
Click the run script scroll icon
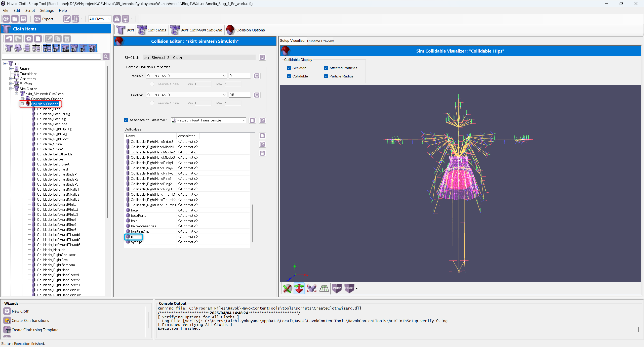tap(75, 19)
